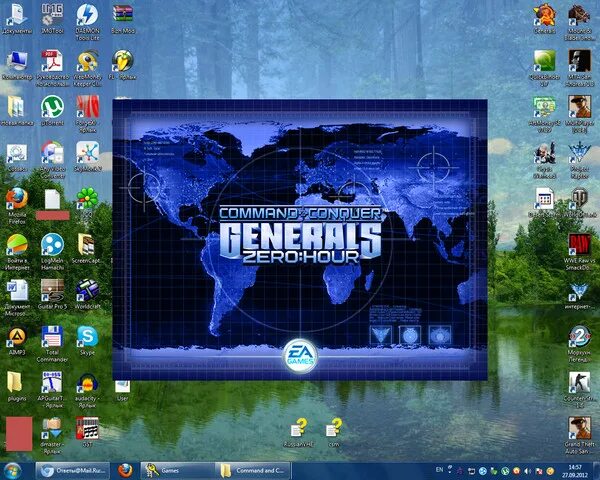Open the интернет shortcut icon
Viewport: 600px width, 480px height.
point(579,294)
